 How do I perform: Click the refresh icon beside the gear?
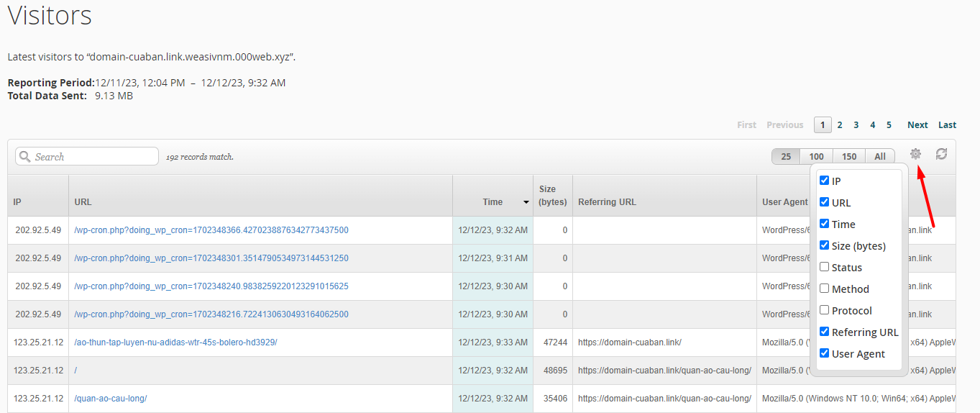click(x=941, y=153)
